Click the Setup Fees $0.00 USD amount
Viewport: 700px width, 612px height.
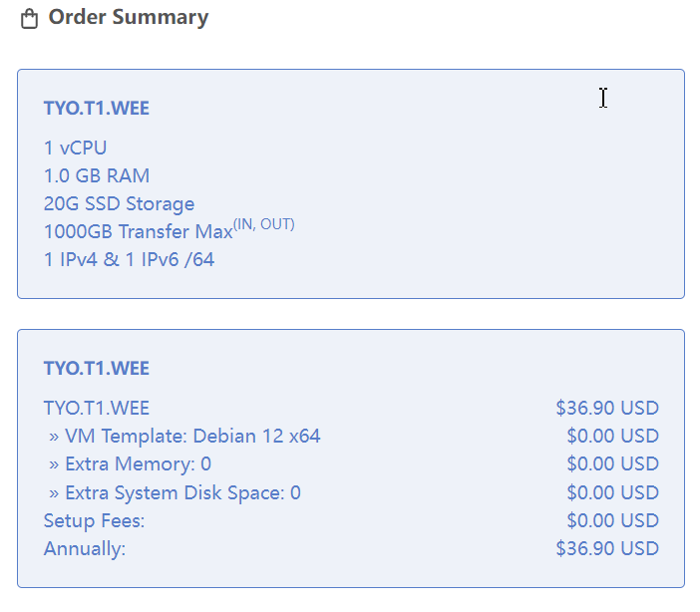point(612,521)
